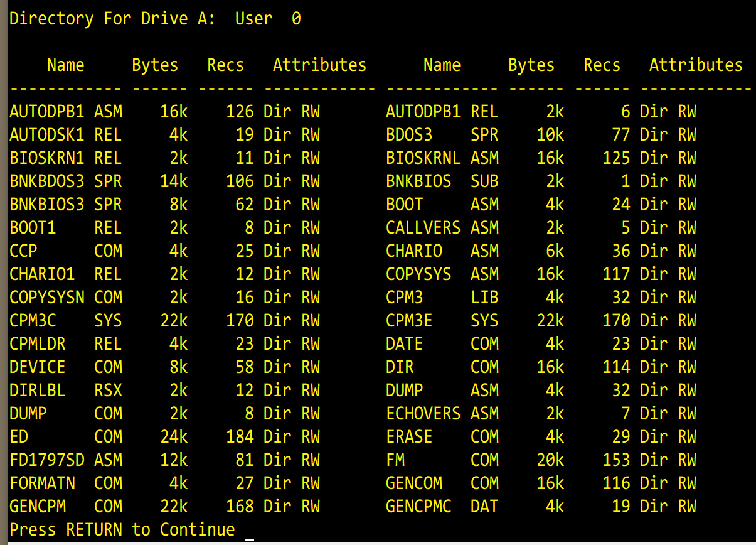Screen dimensions: 756x545
Task: Click the right "Recs" column header
Action: 602,65
